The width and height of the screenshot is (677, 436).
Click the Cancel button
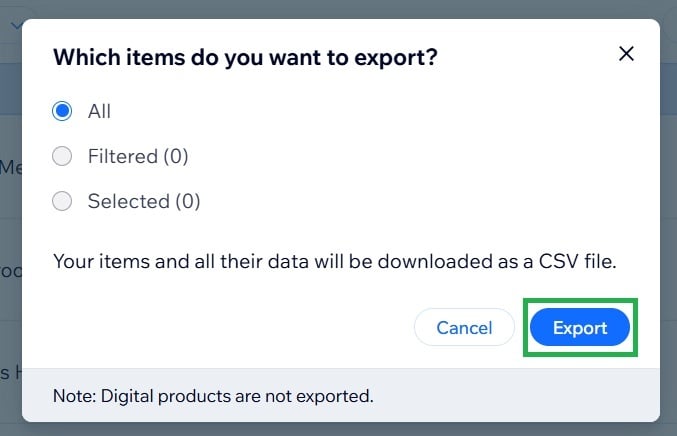click(464, 328)
